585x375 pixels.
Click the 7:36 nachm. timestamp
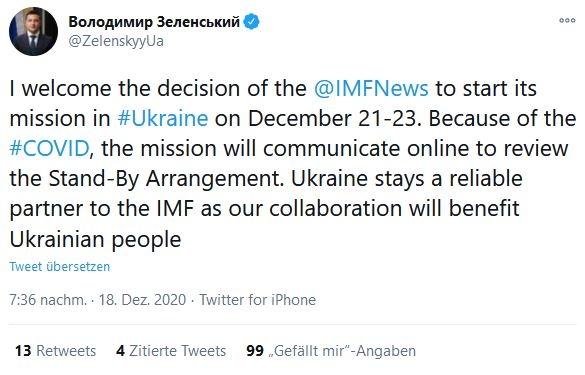click(48, 300)
